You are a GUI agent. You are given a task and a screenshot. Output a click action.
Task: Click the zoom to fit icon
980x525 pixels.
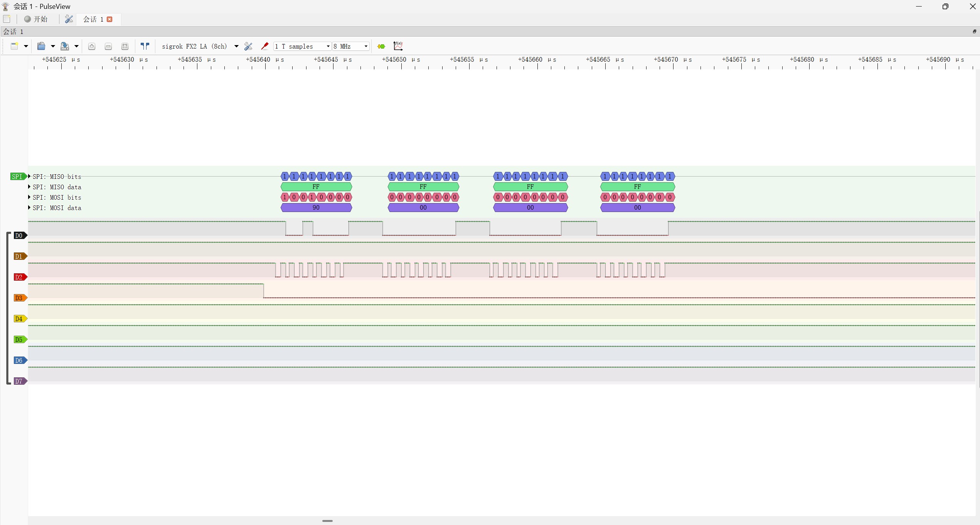pyautogui.click(x=125, y=46)
